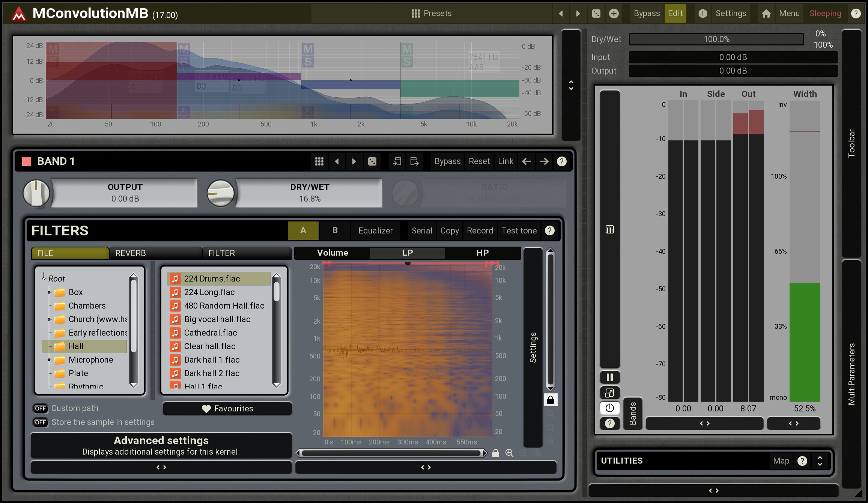Open Advanced settings button
Viewport: 868px width, 503px height.
161,445
